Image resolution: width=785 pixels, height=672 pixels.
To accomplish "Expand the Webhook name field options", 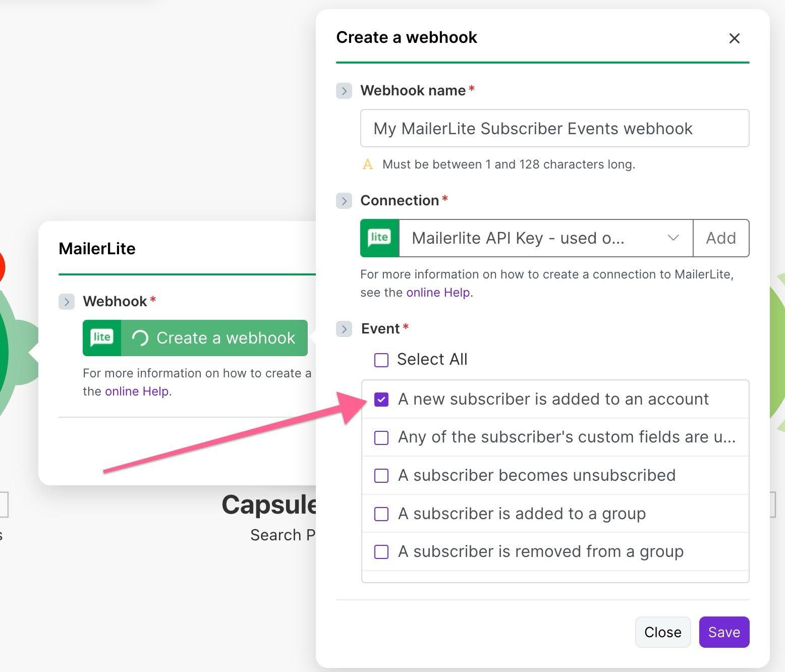I will coord(344,91).
